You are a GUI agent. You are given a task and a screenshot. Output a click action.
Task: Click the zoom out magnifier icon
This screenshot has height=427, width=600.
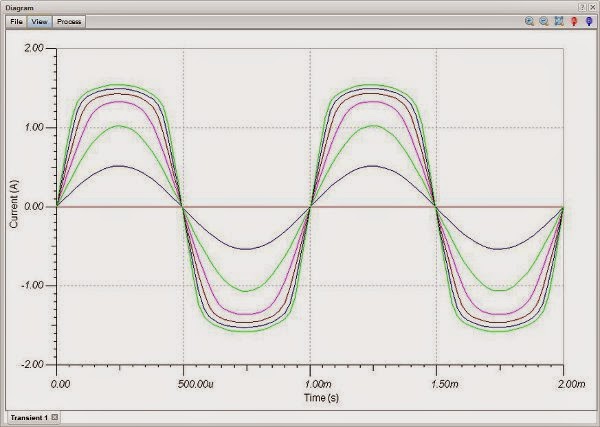(x=544, y=21)
